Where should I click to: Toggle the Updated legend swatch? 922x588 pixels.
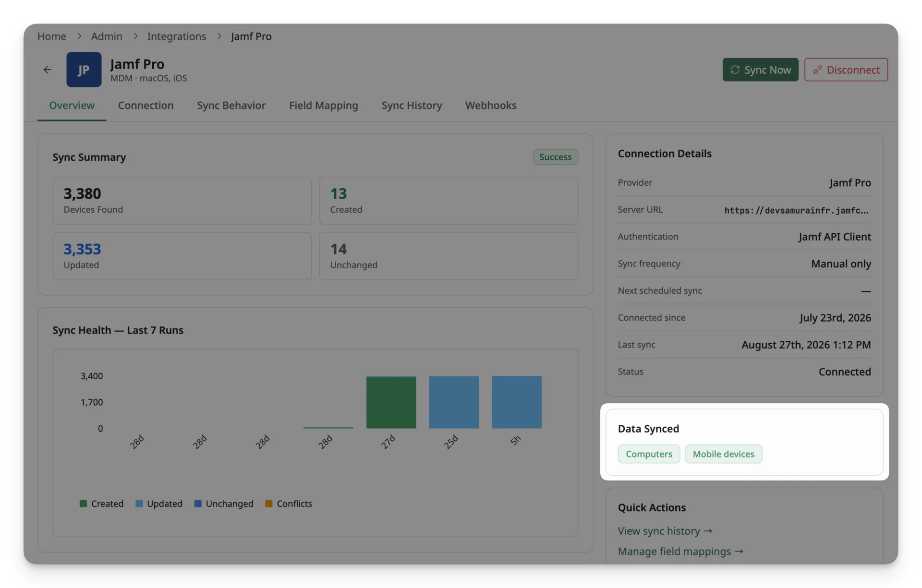click(139, 504)
